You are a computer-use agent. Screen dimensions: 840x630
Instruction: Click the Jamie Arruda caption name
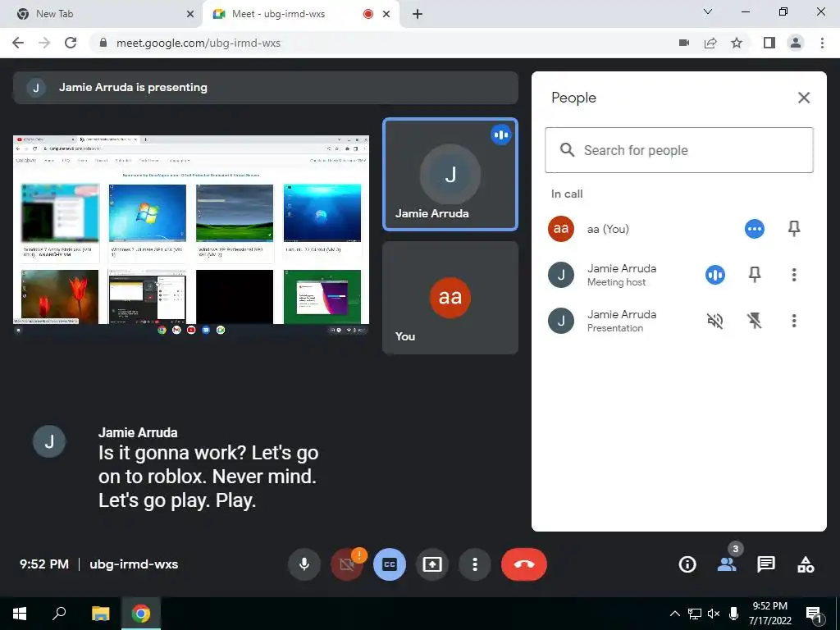tap(138, 432)
